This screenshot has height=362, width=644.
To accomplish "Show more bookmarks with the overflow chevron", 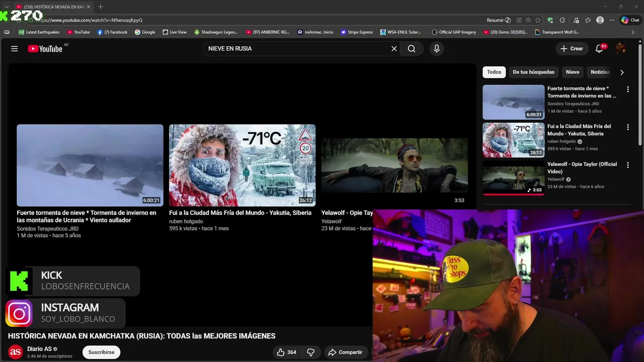I will coord(633,32).
